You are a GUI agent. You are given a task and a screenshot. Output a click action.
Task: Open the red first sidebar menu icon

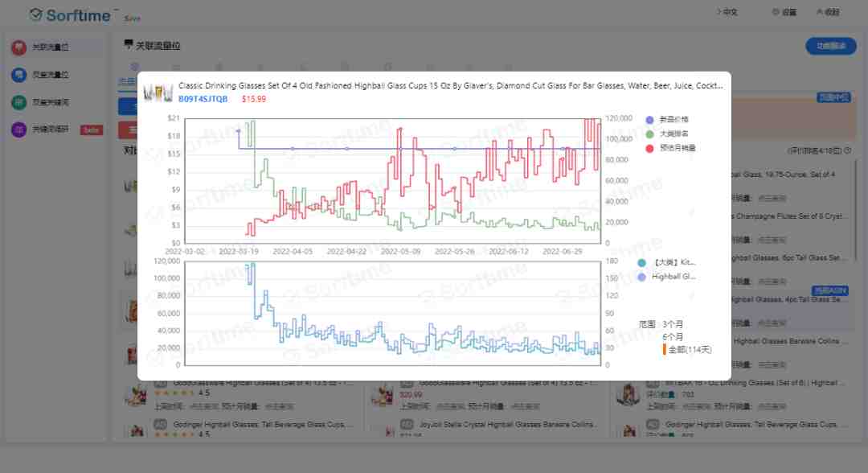18,47
